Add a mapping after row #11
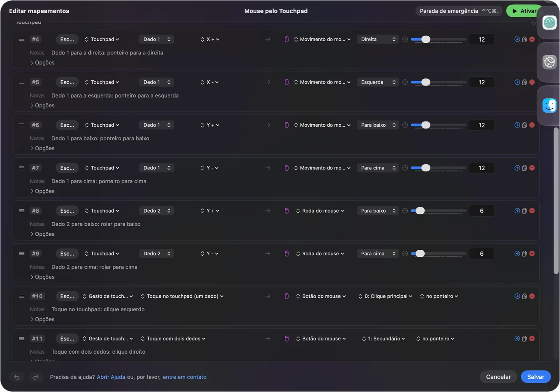The height and width of the screenshot is (392, 560). (517, 338)
